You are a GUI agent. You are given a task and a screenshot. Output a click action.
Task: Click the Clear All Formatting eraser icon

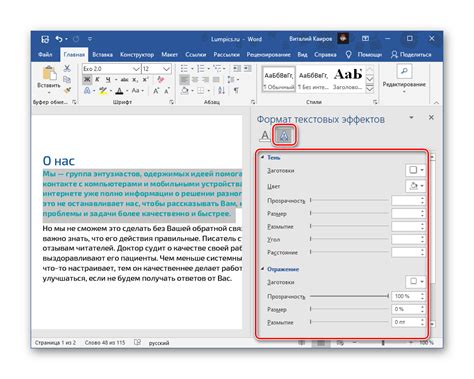[161, 79]
